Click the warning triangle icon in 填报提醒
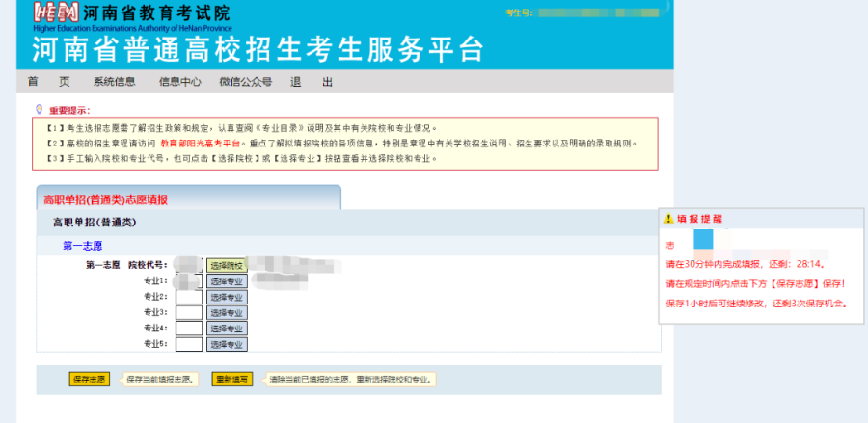The height and width of the screenshot is (423, 868). (668, 219)
